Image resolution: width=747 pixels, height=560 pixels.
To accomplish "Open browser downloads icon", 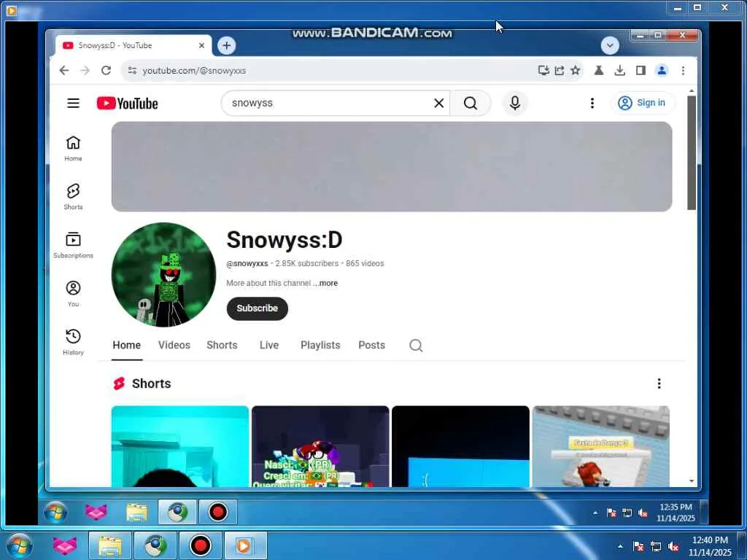I will point(619,71).
